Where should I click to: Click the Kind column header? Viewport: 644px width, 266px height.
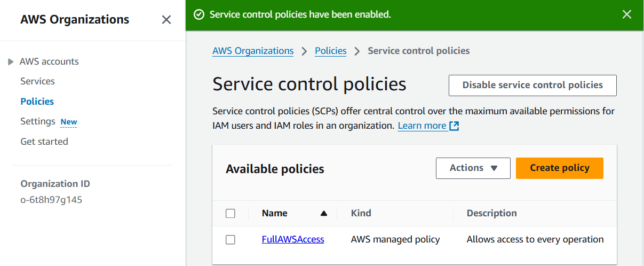pyautogui.click(x=361, y=213)
